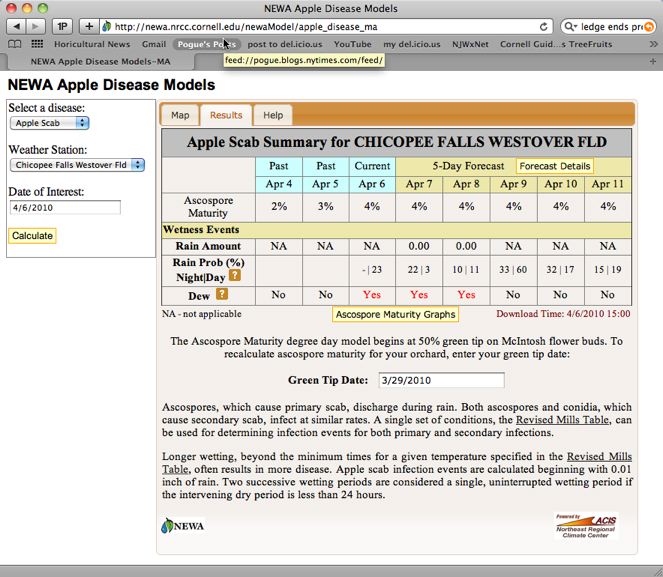The height and width of the screenshot is (577, 663).
Task: Open the search magnifier dropdown
Action: tap(570, 27)
